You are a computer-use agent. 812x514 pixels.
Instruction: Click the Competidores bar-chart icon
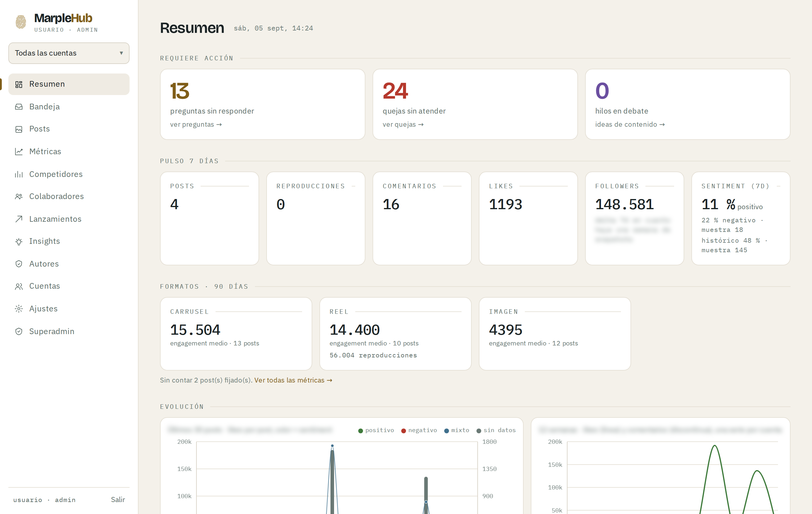[x=19, y=174]
